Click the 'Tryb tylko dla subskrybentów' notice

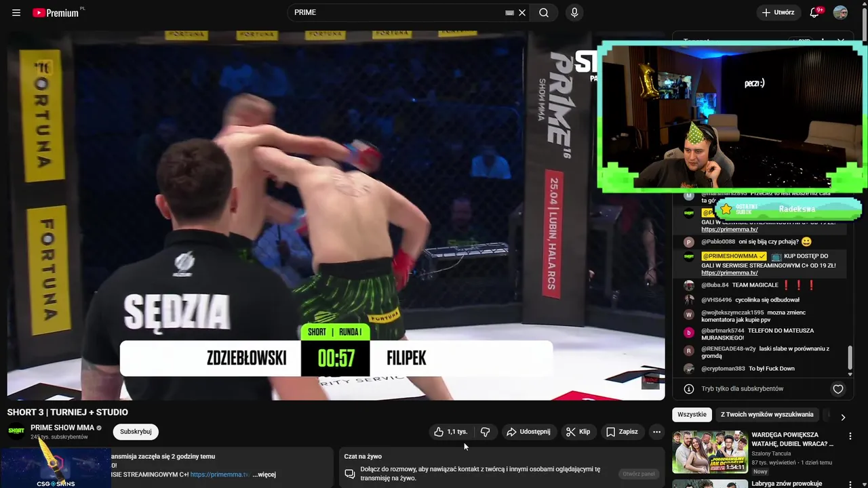[743, 389]
